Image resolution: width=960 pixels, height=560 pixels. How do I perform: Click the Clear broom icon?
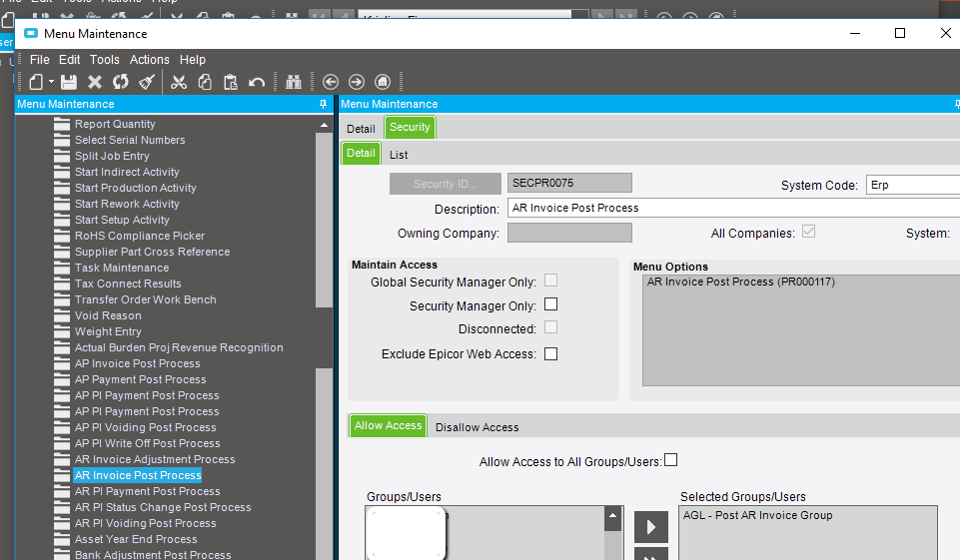[146, 82]
